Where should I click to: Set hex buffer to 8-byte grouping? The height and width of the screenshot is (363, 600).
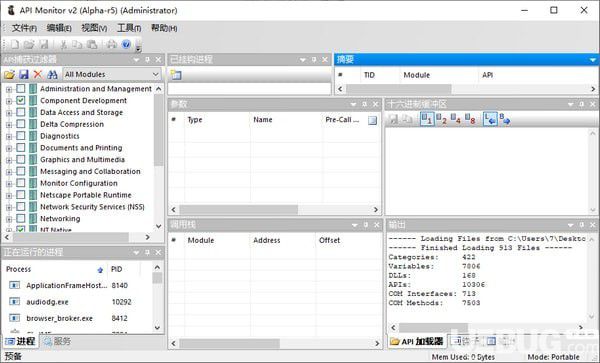pyautogui.click(x=470, y=119)
